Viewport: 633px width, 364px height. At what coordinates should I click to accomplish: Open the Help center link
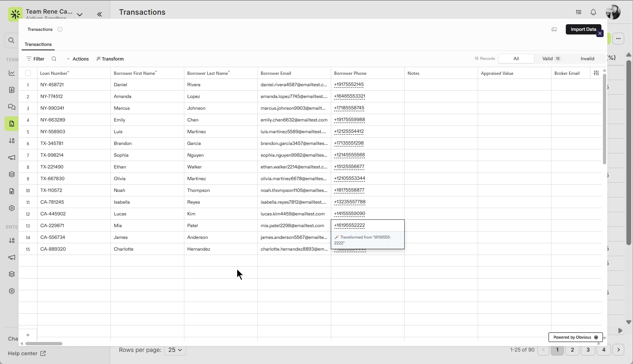pyautogui.click(x=27, y=353)
